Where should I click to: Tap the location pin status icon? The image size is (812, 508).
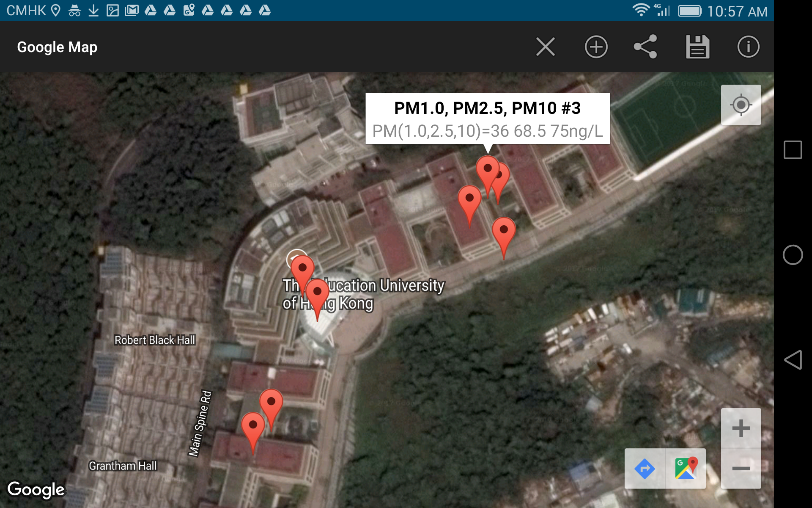pos(55,11)
